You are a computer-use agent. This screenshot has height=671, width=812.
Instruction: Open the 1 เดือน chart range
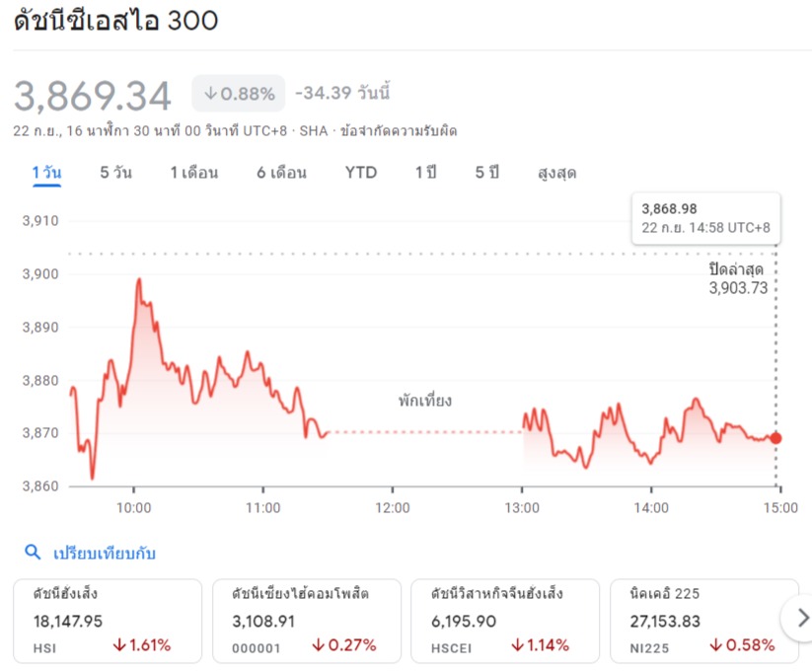193,173
